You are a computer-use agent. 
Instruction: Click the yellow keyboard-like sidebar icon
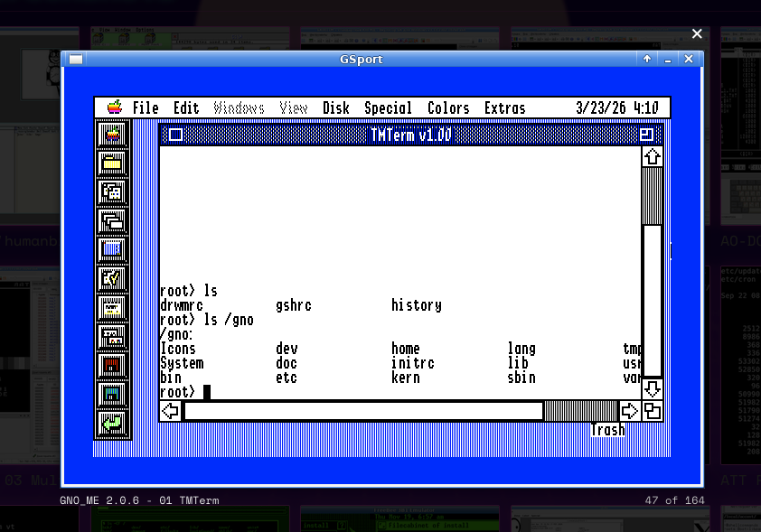click(112, 308)
